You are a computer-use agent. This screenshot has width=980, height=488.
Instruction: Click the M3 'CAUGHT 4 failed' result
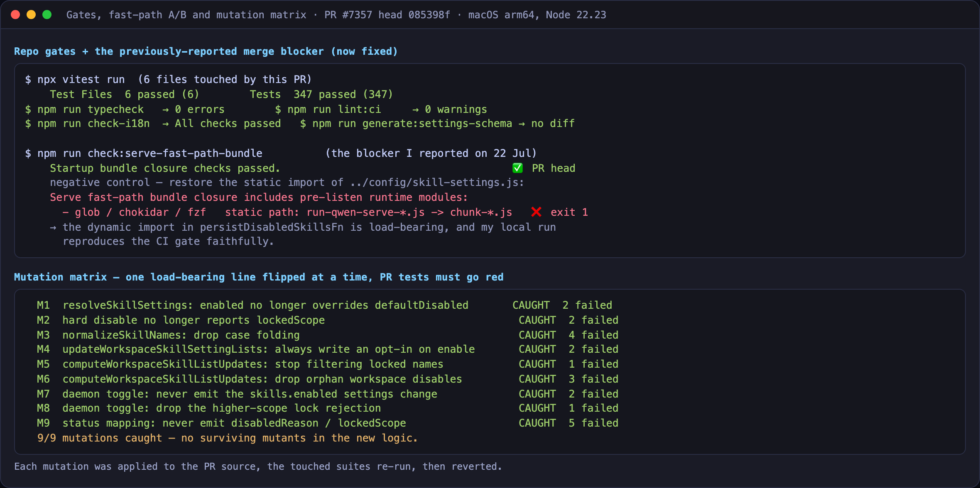pos(568,335)
